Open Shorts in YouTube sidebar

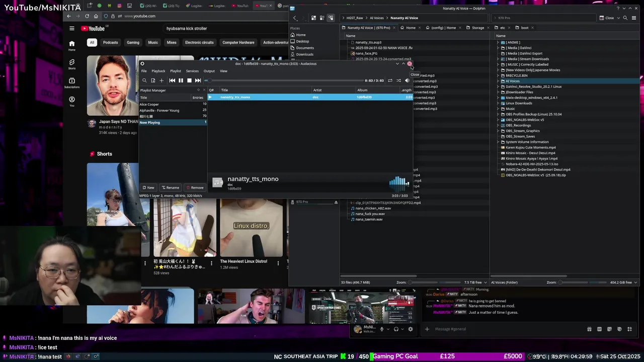point(72,64)
